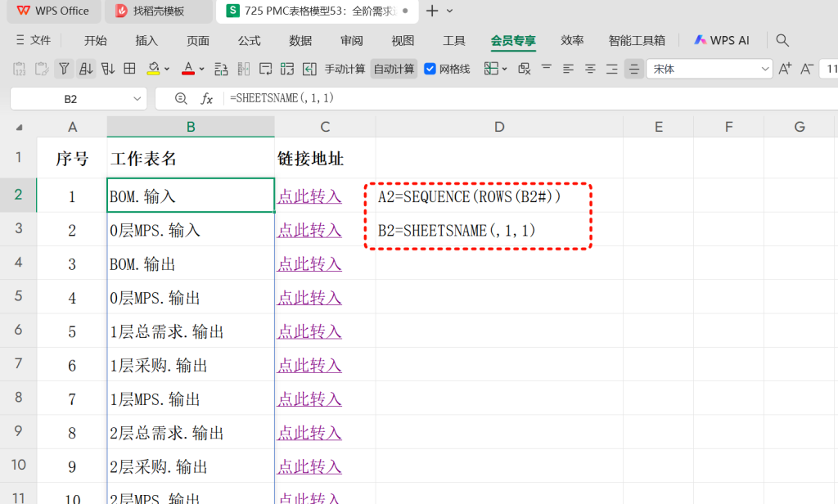Align text right
The image size is (838, 504).
coord(612,69)
